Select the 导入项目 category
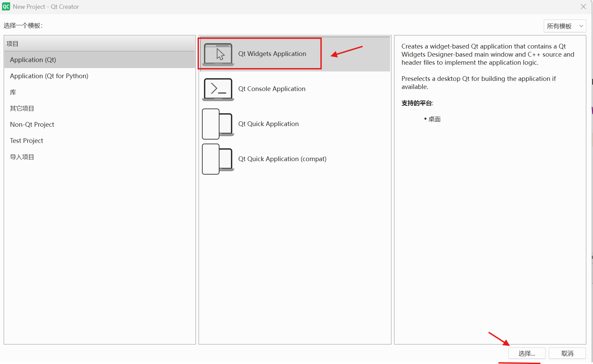The image size is (593, 364). pyautogui.click(x=100, y=157)
